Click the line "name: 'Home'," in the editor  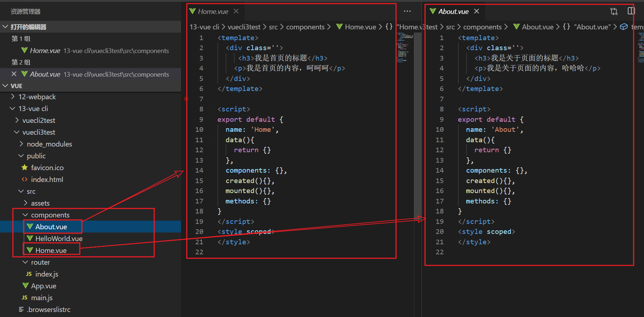252,130
